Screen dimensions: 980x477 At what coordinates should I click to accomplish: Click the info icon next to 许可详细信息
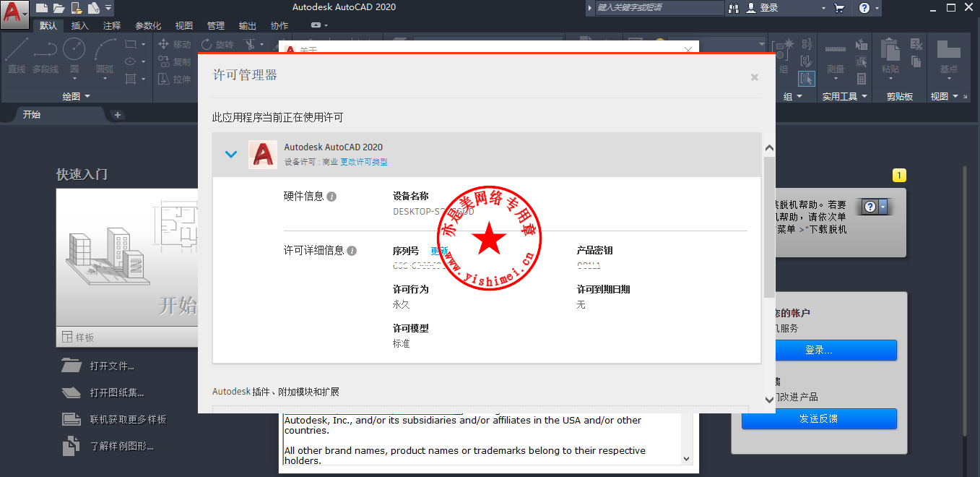click(x=352, y=251)
